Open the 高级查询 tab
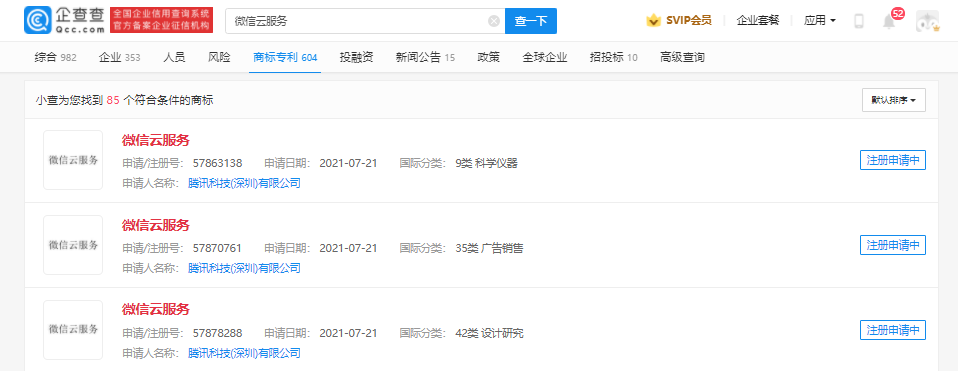The width and height of the screenshot is (958, 371). tap(682, 57)
